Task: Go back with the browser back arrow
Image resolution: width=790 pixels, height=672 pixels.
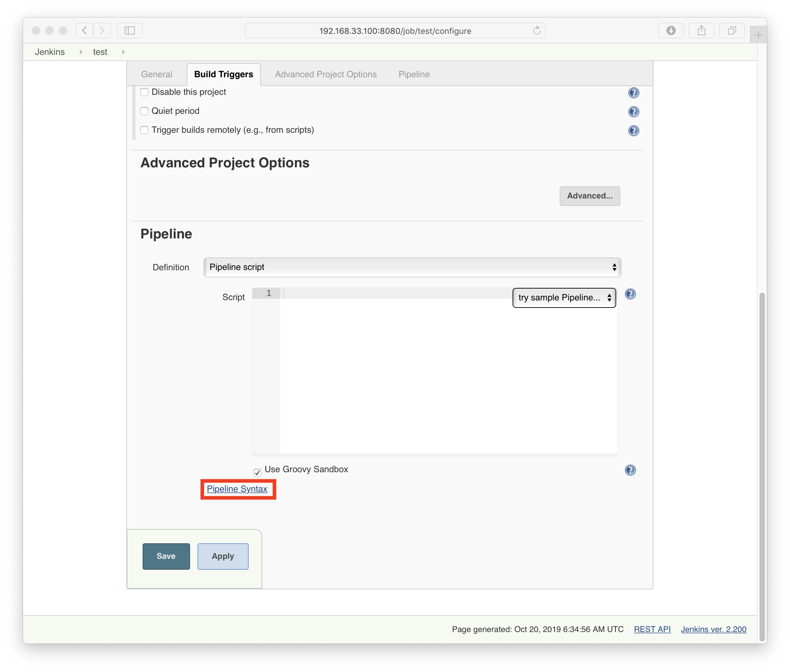Action: point(85,30)
